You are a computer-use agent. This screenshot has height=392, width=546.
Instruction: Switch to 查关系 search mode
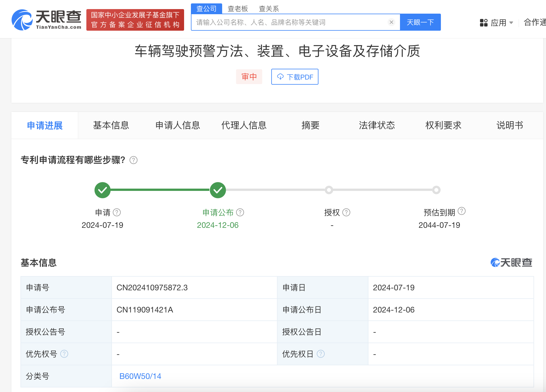(269, 9)
